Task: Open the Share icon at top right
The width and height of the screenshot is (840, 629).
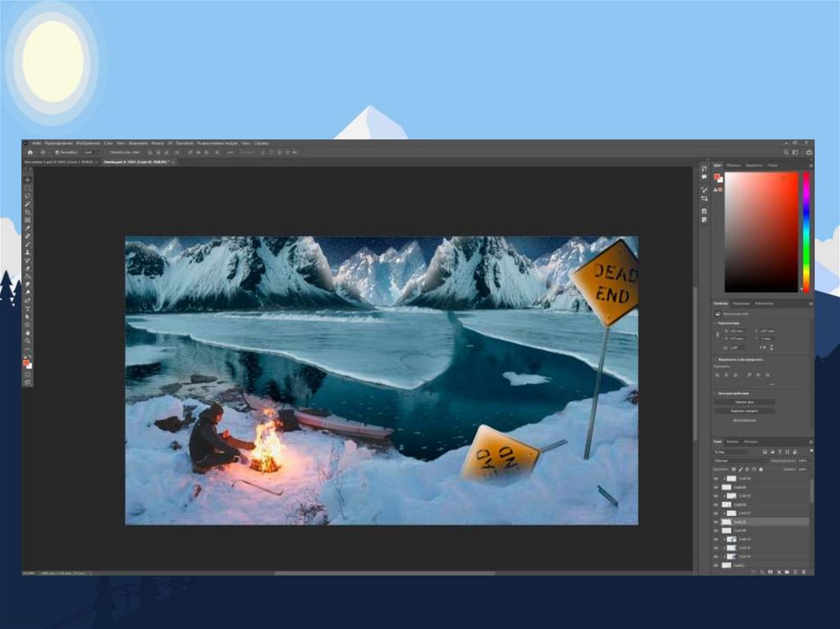Action: (808, 153)
